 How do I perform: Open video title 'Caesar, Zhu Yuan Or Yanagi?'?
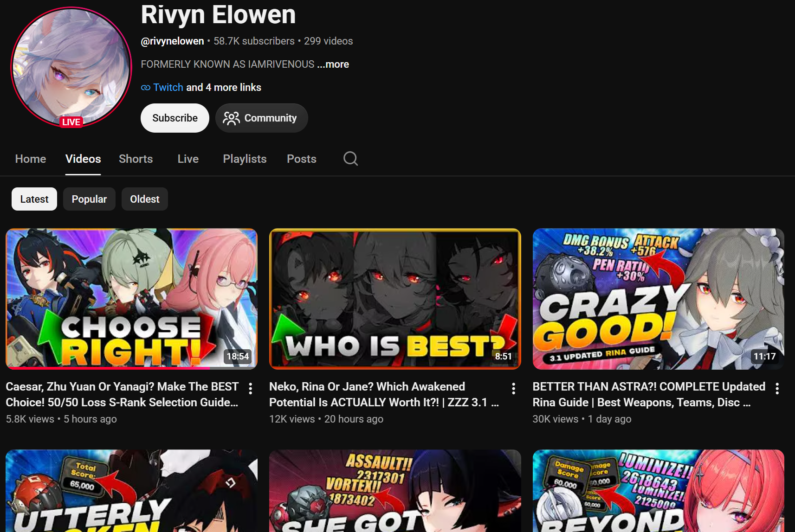tap(122, 395)
